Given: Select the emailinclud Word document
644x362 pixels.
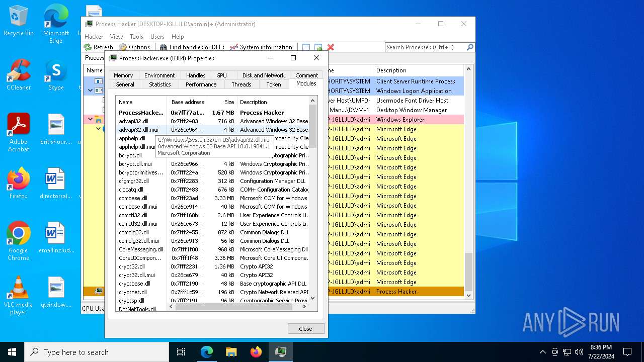Looking at the screenshot, I should (x=56, y=238).
